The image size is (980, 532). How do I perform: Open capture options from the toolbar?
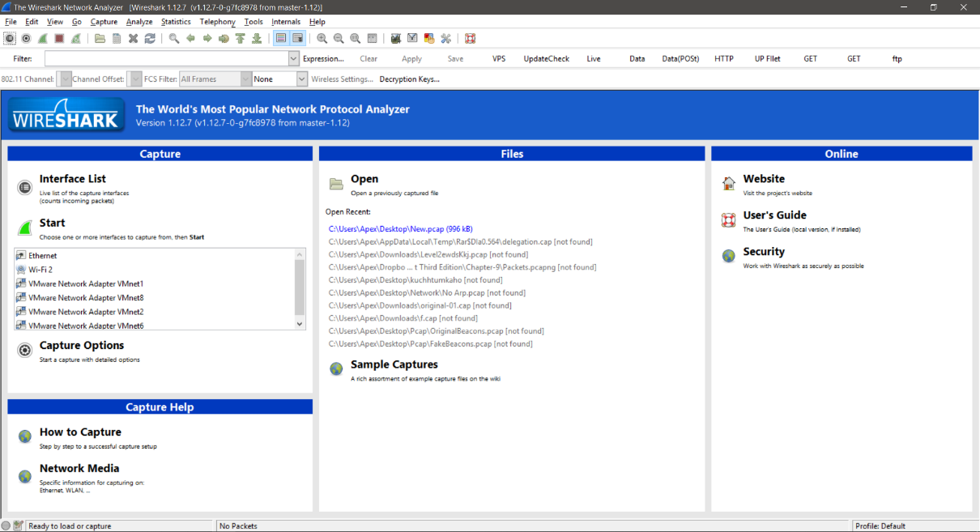click(x=26, y=38)
